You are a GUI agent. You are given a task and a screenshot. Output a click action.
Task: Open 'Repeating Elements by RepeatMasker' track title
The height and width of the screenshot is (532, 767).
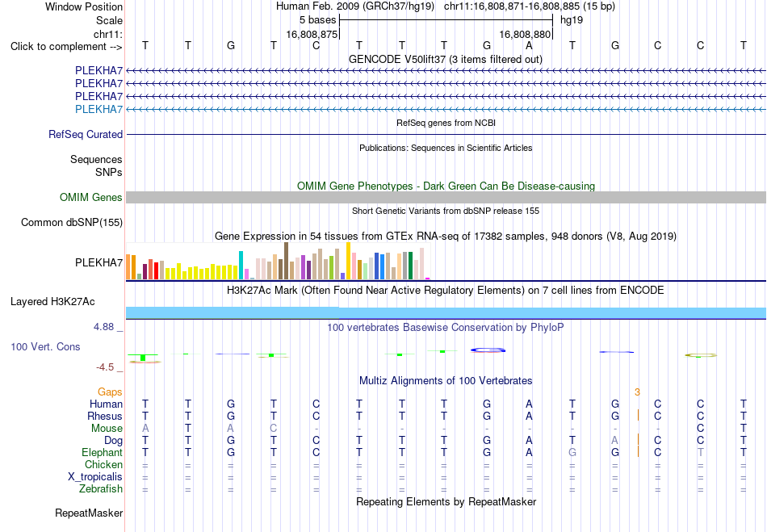coord(446,501)
